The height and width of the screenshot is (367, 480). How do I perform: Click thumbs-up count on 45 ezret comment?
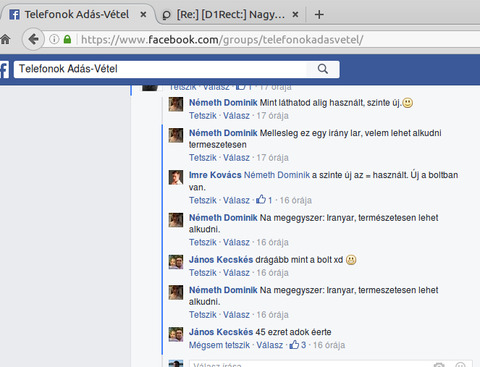(x=298, y=345)
